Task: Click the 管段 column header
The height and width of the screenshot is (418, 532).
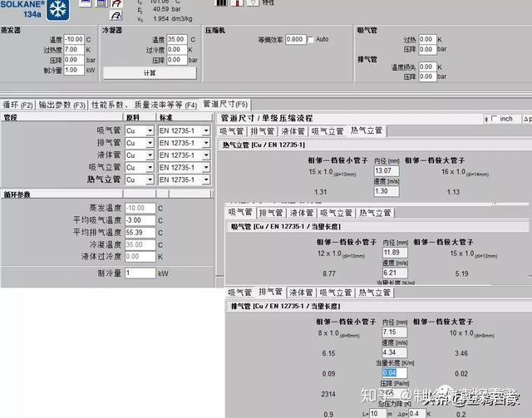Action: pos(62,118)
